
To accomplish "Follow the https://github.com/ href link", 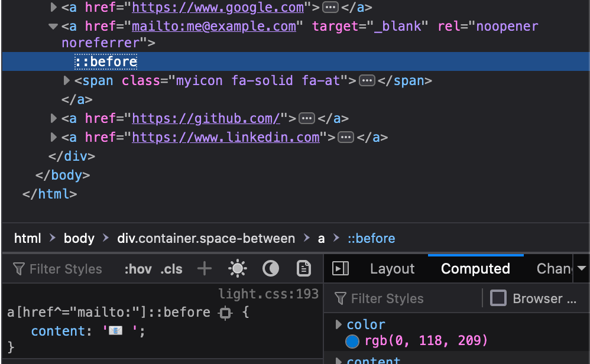I will pos(206,118).
